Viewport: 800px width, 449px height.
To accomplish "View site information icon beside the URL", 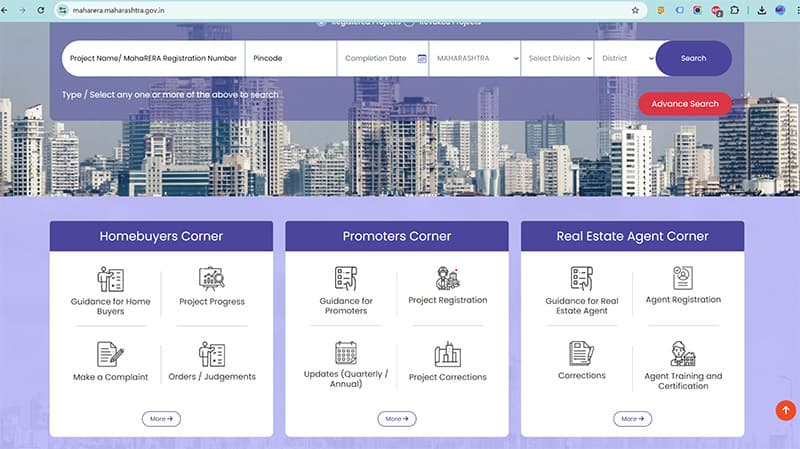I will click(62, 10).
